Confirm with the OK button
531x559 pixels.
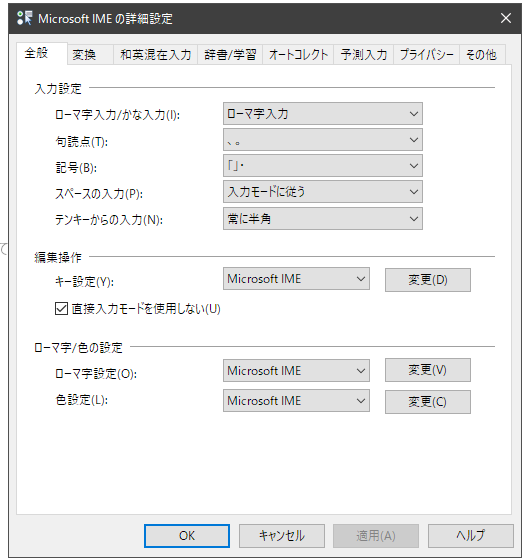187,536
